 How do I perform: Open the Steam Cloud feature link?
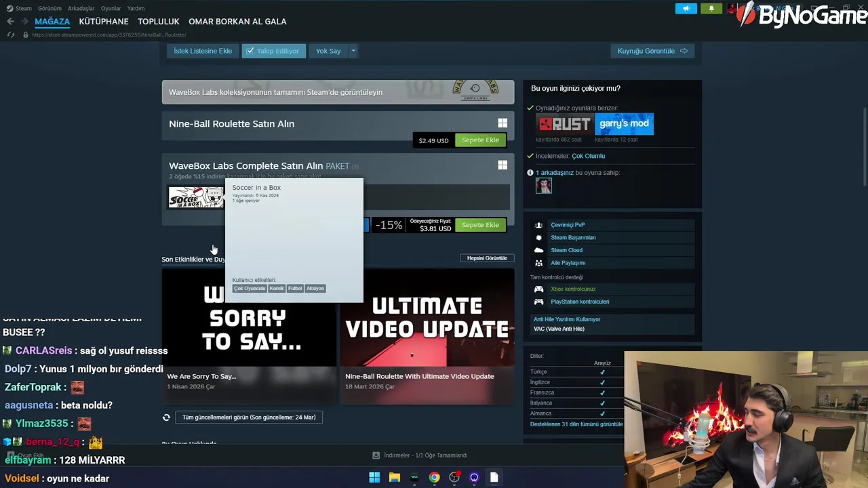(566, 250)
